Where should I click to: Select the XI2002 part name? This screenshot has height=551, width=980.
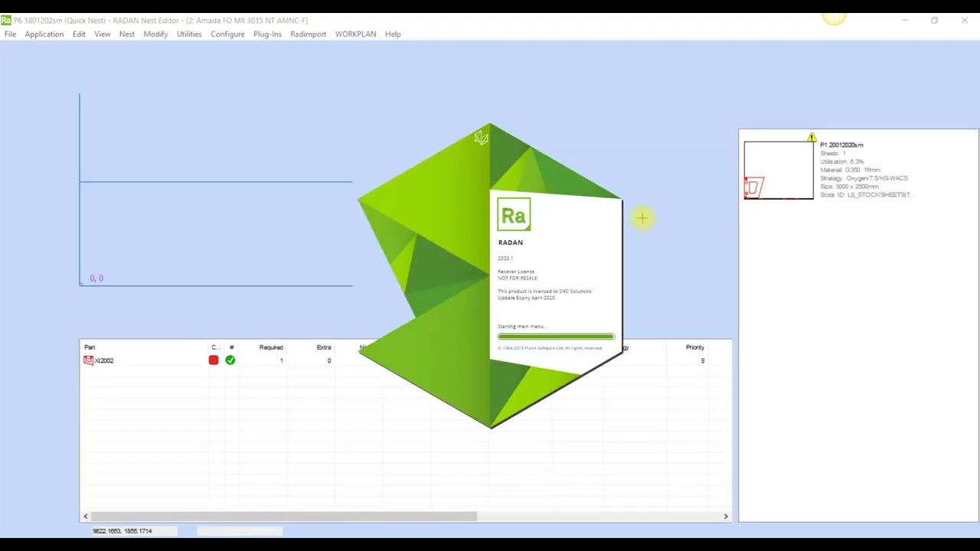[104, 360]
